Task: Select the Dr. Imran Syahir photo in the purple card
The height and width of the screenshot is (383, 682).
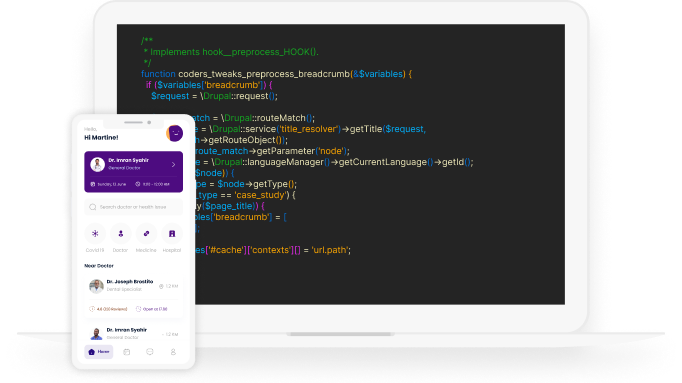Action: 97,165
